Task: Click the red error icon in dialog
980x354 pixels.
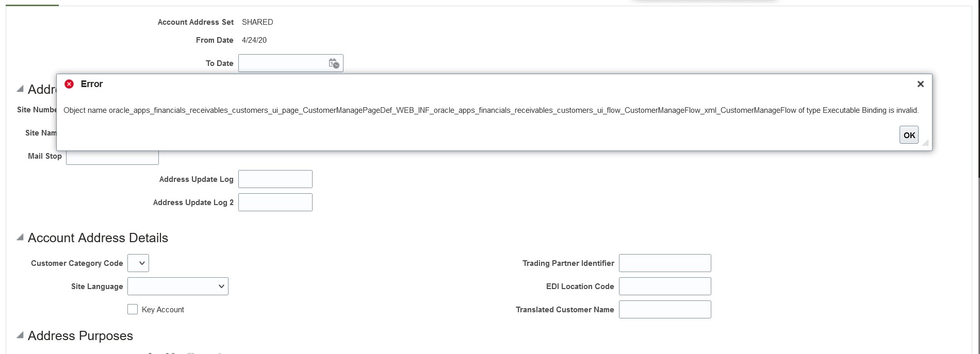Action: 69,84
